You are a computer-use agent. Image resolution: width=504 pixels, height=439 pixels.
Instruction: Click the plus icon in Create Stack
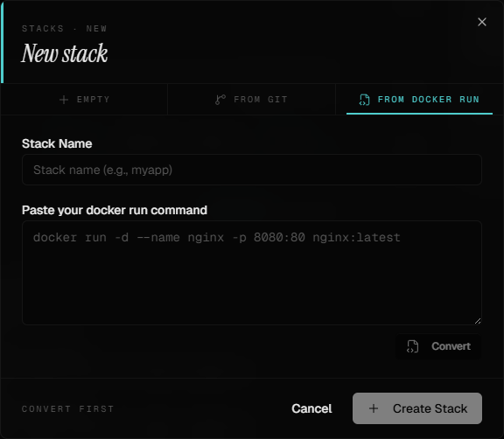click(374, 408)
